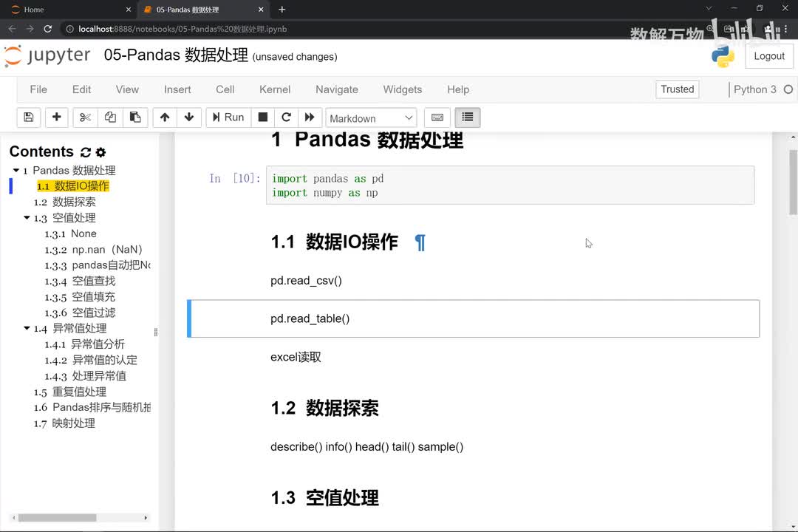Restart the kernel icon
Image resolution: width=798 pixels, height=532 pixels.
(x=286, y=117)
